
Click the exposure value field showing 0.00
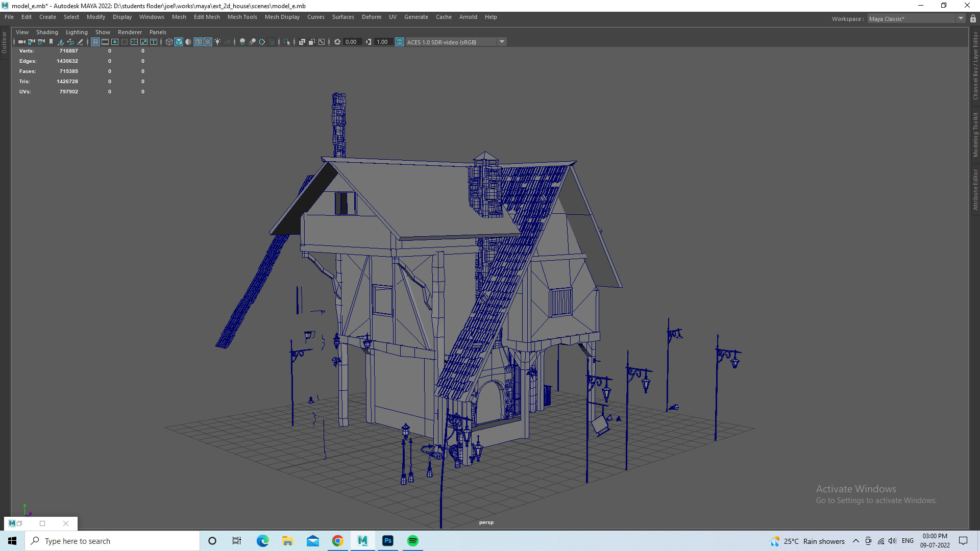351,42
